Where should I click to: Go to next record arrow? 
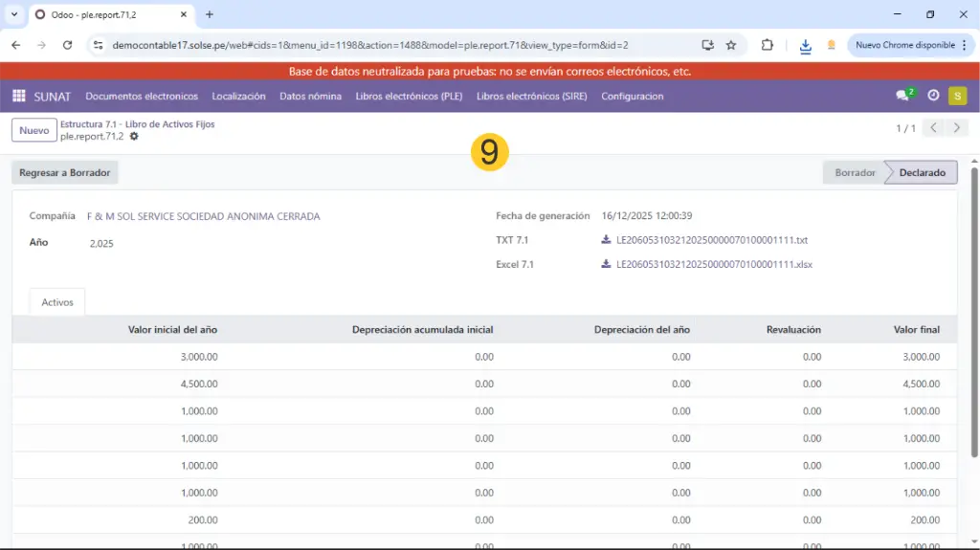click(956, 128)
